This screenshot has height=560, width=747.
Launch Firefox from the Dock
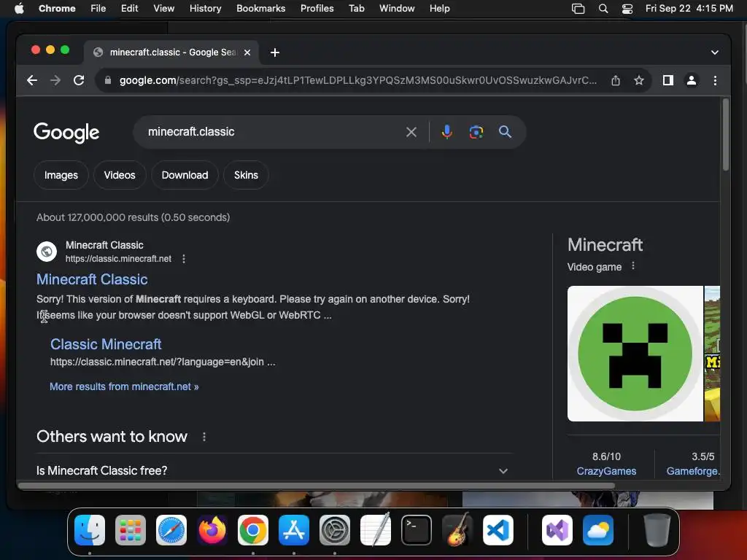[212, 530]
